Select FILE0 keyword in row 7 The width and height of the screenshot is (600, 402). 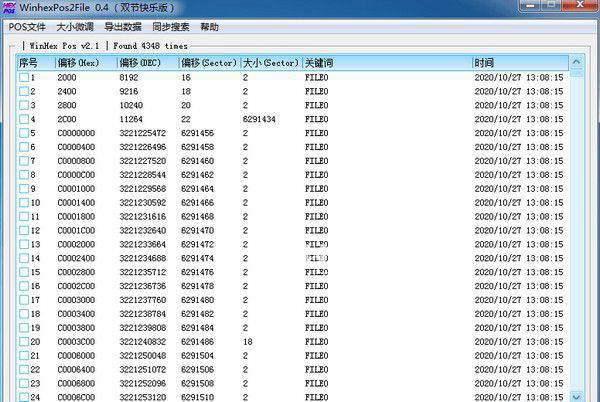(x=316, y=161)
